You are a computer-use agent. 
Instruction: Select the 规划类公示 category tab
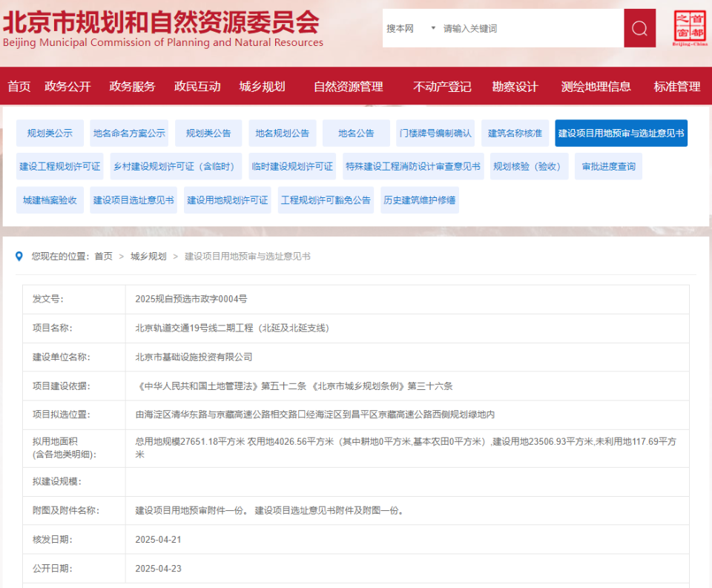[x=50, y=133]
